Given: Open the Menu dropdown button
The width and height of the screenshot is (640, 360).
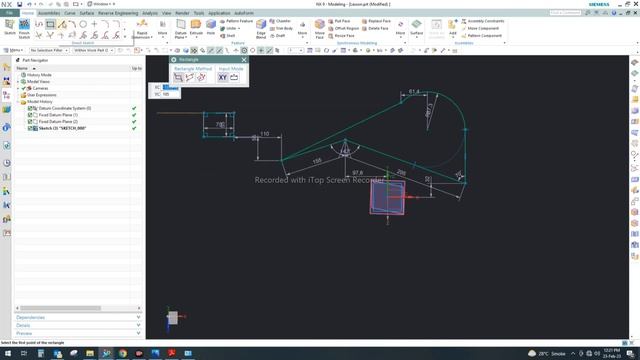Looking at the screenshot, I should (x=13, y=50).
